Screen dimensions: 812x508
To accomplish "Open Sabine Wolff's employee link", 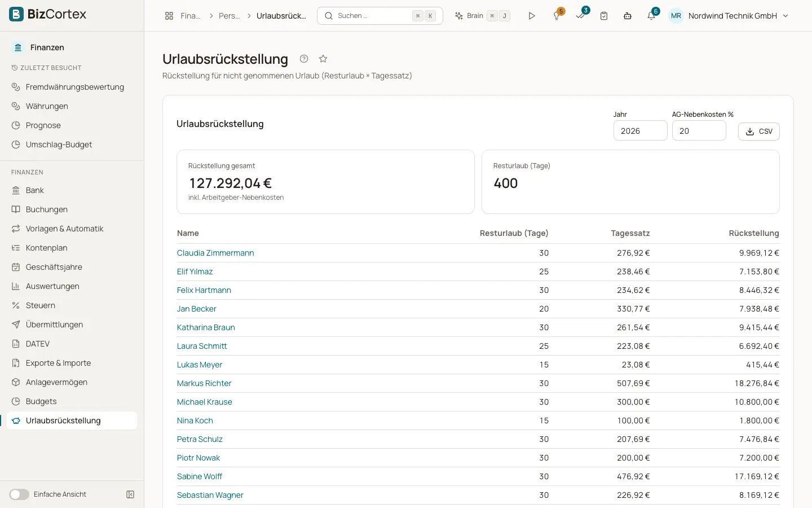I will pos(200,476).
